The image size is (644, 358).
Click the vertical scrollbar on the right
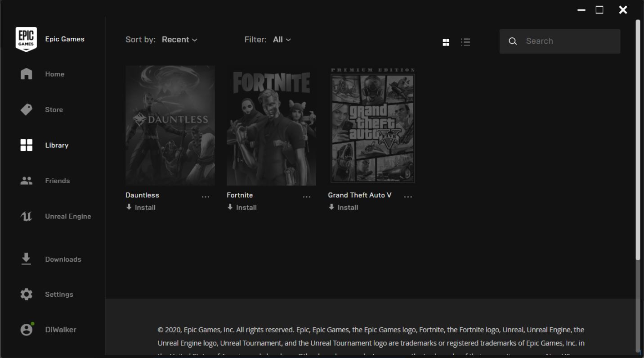[x=637, y=140]
